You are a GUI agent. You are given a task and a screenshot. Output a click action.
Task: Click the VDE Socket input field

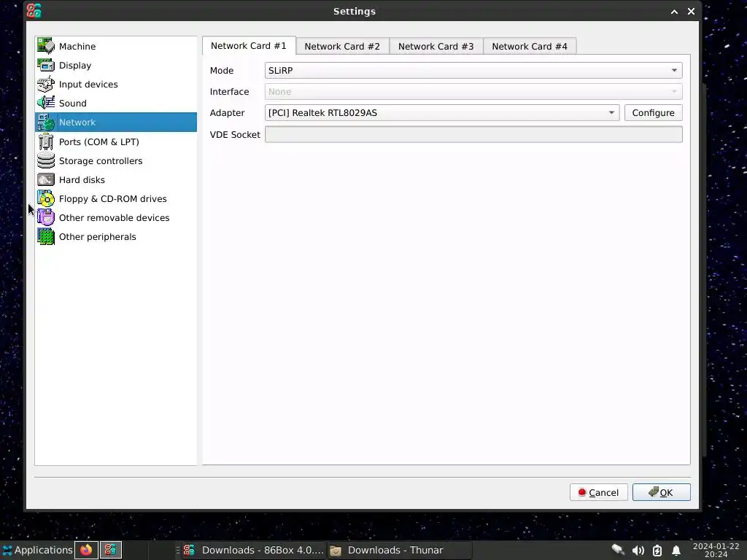(x=473, y=135)
